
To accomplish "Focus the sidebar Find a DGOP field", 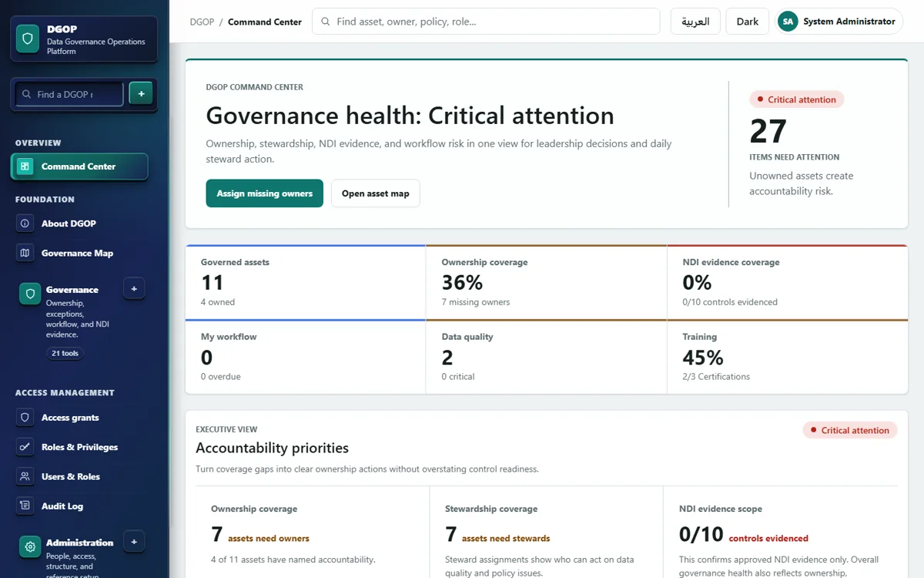I will point(69,94).
